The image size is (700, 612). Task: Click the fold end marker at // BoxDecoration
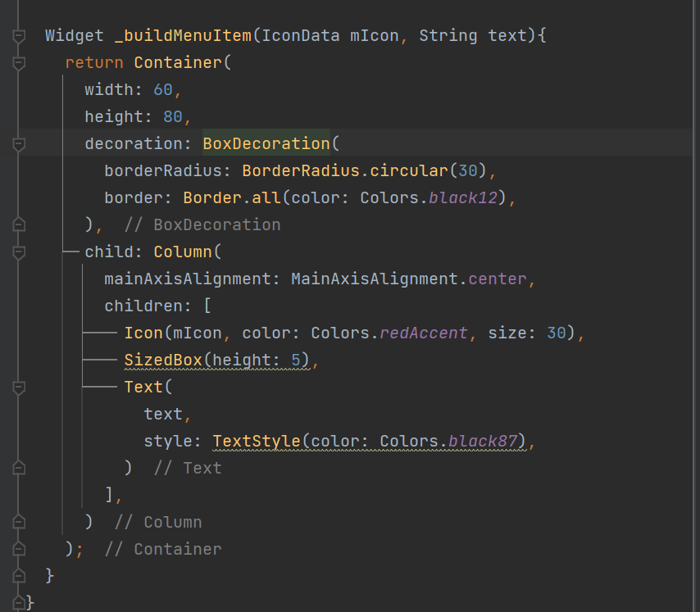[19, 224]
